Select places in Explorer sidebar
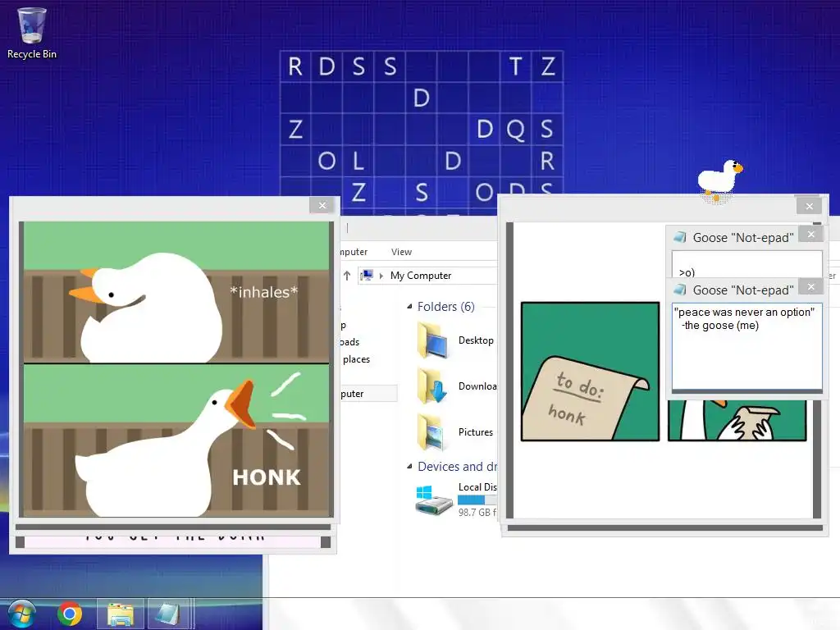Image resolution: width=840 pixels, height=630 pixels. click(356, 359)
